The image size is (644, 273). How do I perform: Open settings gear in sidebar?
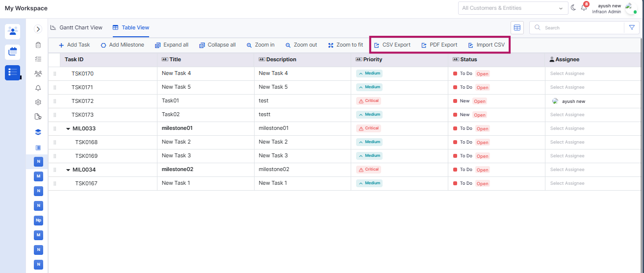click(38, 102)
